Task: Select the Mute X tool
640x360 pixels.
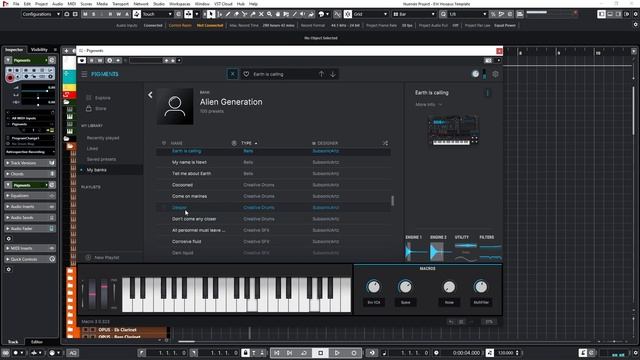Action: (261, 14)
